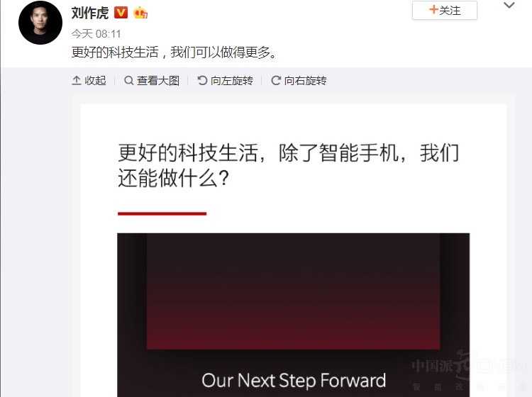Open the 刘作虎 username link

90,13
